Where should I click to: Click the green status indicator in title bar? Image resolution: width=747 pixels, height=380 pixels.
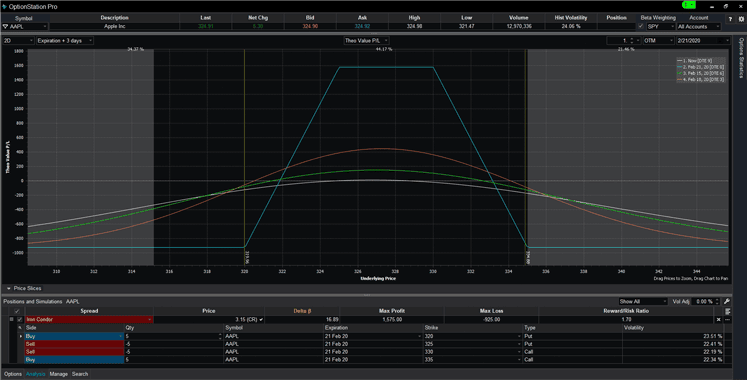689,5
